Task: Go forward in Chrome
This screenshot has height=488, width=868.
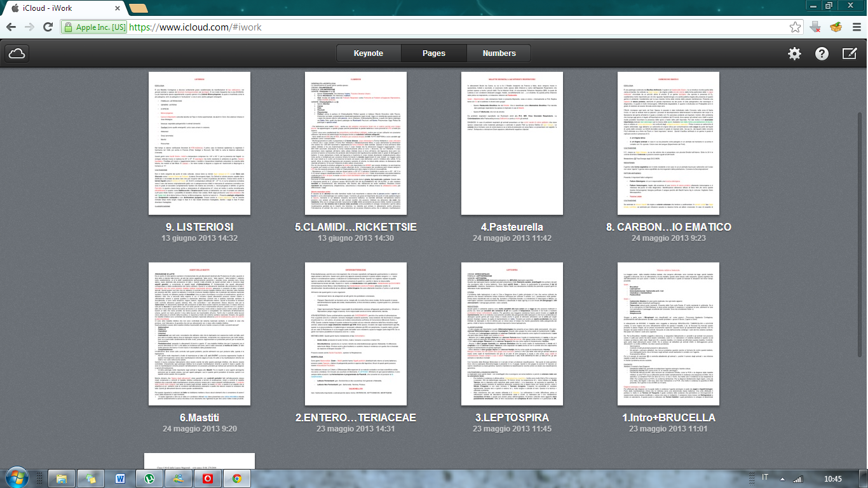Action: [29, 27]
